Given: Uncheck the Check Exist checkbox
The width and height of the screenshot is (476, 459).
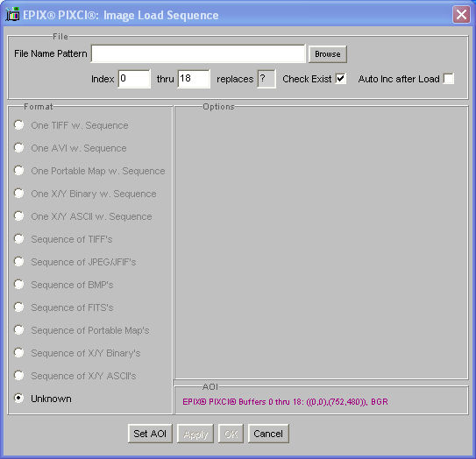Looking at the screenshot, I should [341, 79].
